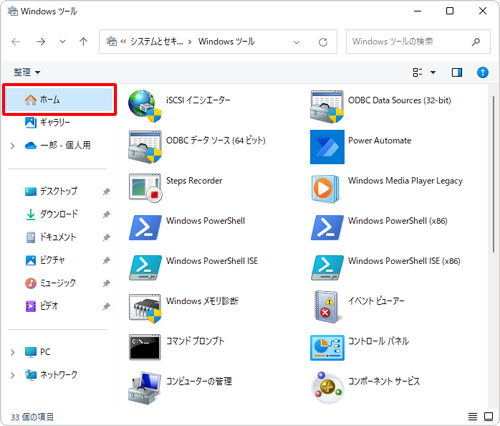Expand the 一郎 - 個人用 OneDrive node
This screenshot has height=426, width=500.
tap(13, 146)
